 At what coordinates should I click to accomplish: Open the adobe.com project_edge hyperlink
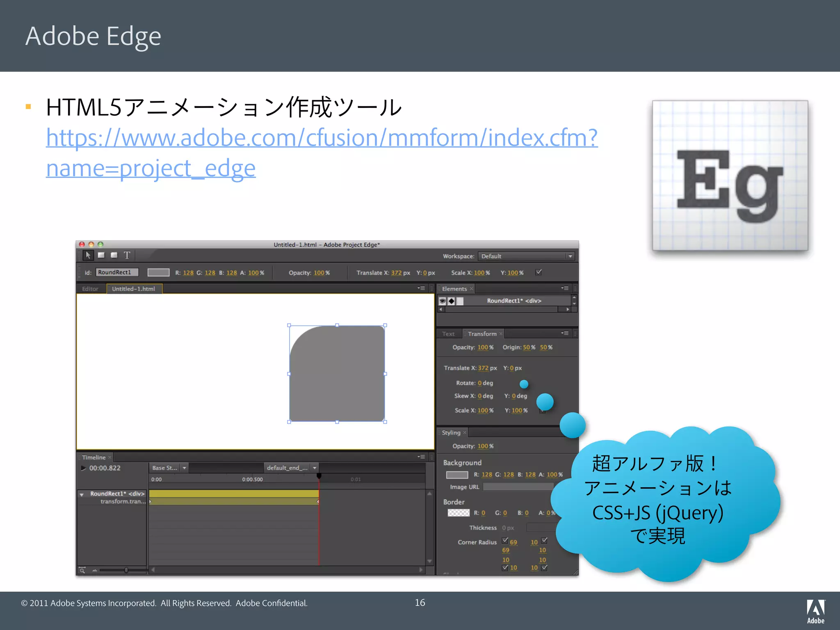321,138
